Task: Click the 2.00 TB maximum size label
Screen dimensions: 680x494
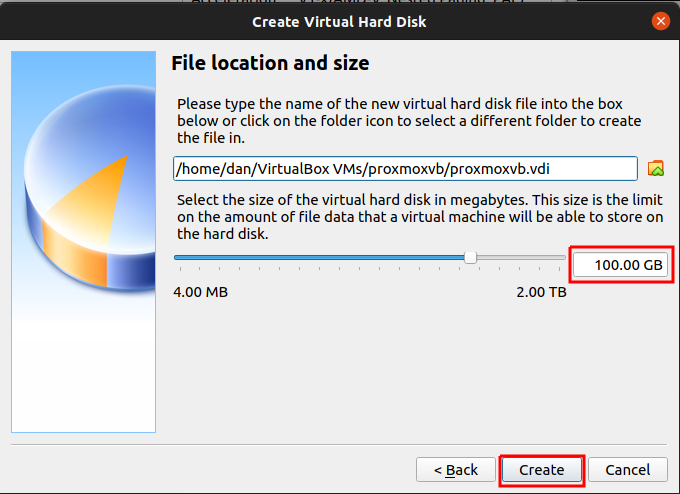Action: tap(540, 292)
